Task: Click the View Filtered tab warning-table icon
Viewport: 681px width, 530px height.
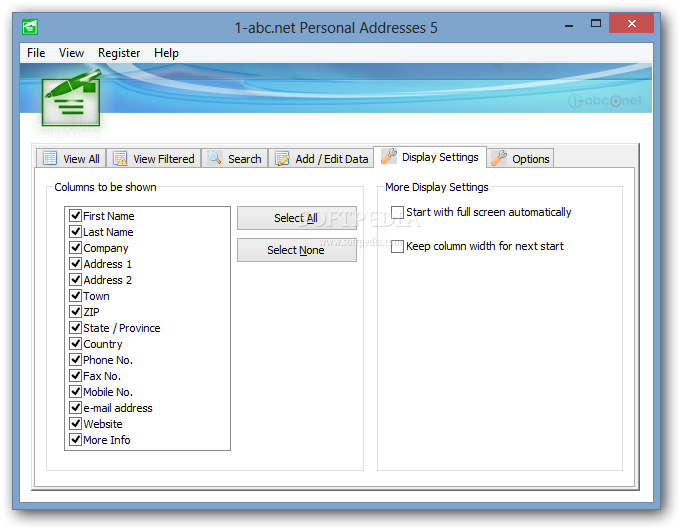Action: click(120, 159)
